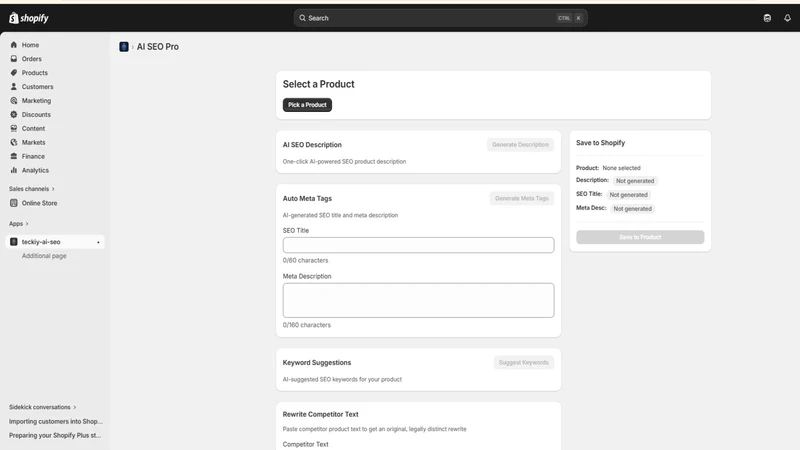The image size is (800, 450).
Task: Click the SEO Title 'Not generated' badge
Action: (x=628, y=194)
